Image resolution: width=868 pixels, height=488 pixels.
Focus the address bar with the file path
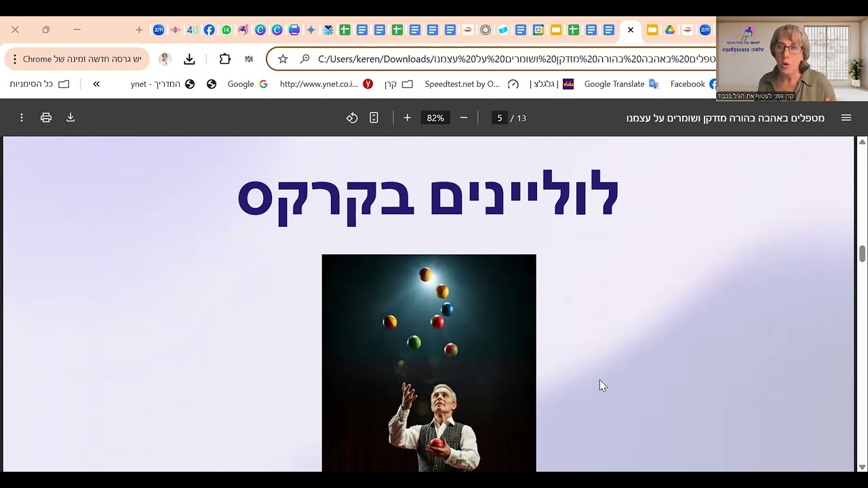pyautogui.click(x=515, y=59)
